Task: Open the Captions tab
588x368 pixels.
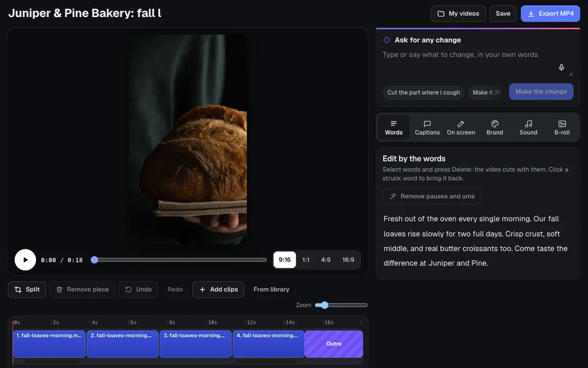Action: pos(427,128)
